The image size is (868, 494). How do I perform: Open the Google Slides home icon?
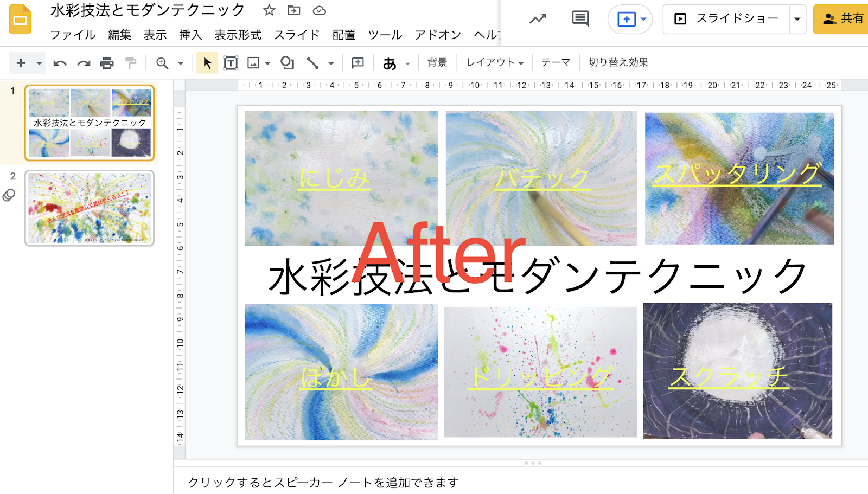20,20
